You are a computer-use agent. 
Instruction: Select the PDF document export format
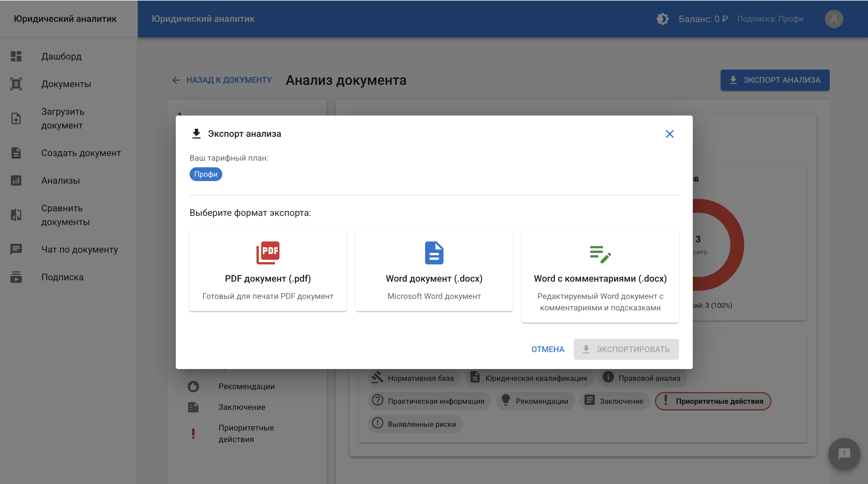[268, 270]
